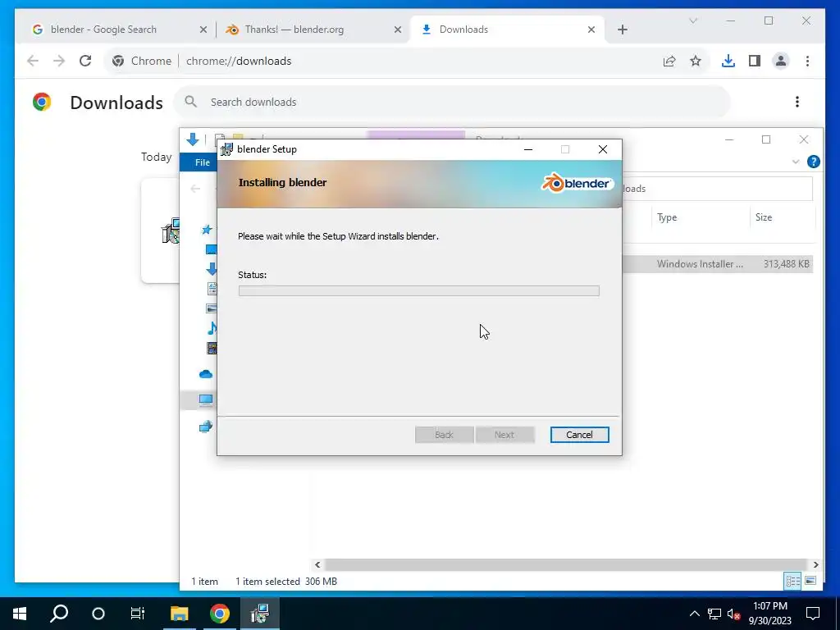This screenshot has width=840, height=630.
Task: Click the installation progress bar
Action: pyautogui.click(x=419, y=291)
